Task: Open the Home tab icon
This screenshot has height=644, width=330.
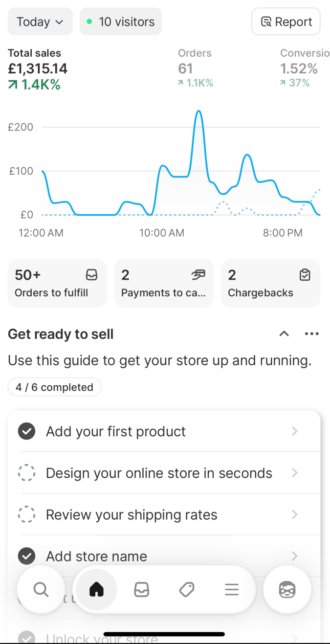Action: click(97, 590)
